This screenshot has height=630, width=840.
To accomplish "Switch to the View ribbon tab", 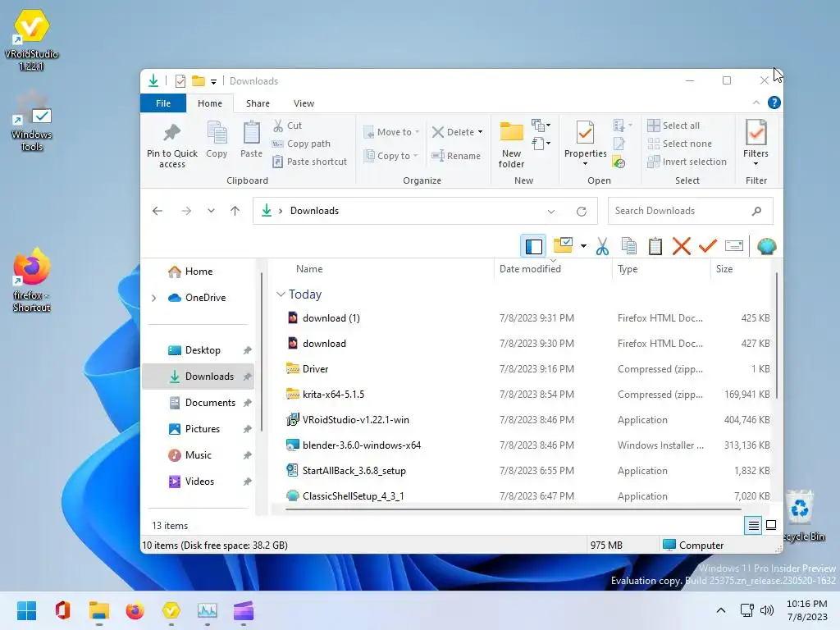I will pos(304,103).
